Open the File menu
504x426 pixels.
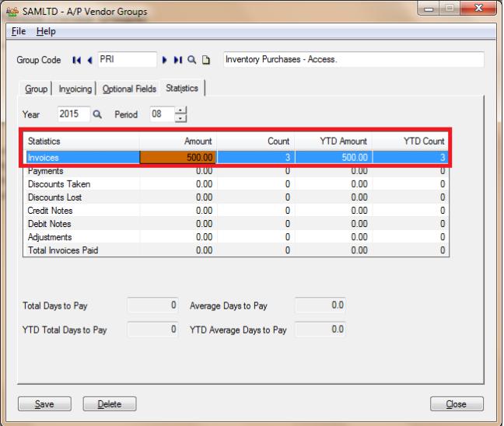tap(19, 32)
